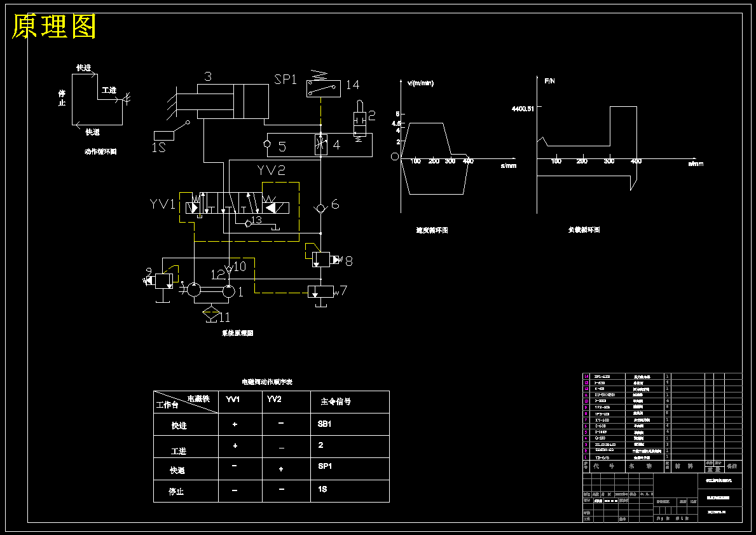
Task: Select the 电磁铁 text in table header corner
Action: (x=198, y=398)
